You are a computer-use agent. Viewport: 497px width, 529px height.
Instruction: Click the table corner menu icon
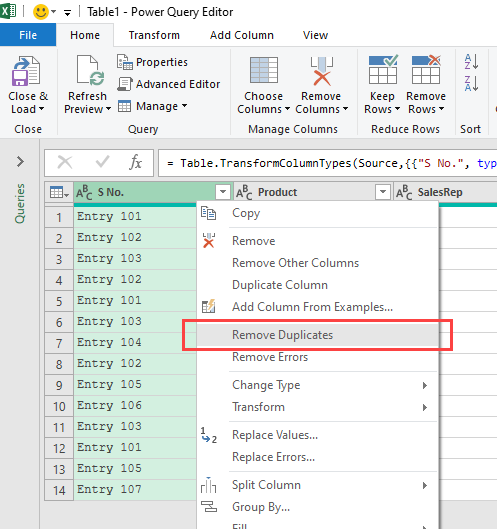point(59,193)
